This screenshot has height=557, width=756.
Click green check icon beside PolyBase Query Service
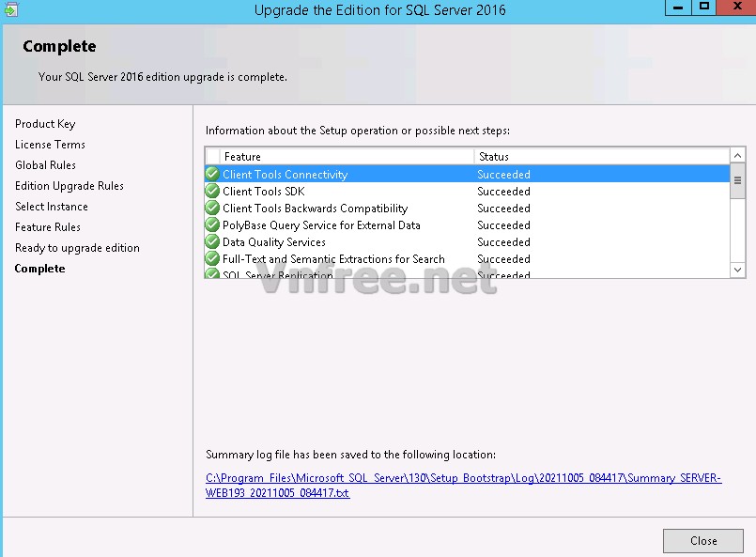coord(212,224)
